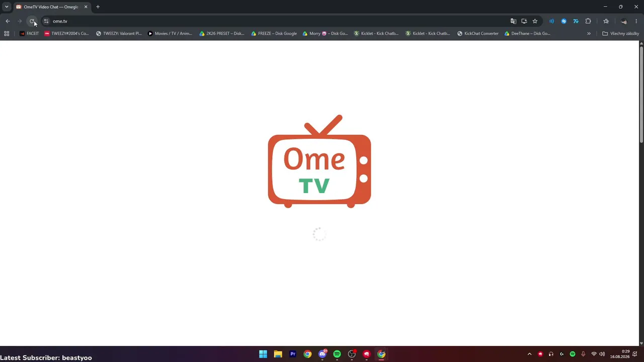Image resolution: width=644 pixels, height=362 pixels.
Task: Open the TWEEZY: Valorant bookmark
Action: coord(119,34)
